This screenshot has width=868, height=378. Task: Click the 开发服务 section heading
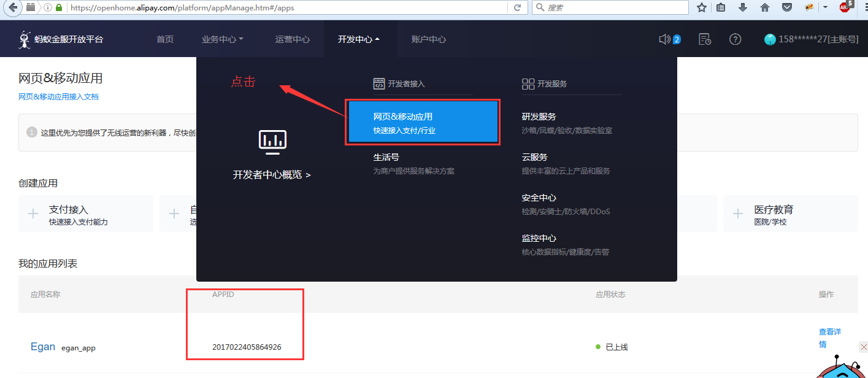(x=552, y=84)
